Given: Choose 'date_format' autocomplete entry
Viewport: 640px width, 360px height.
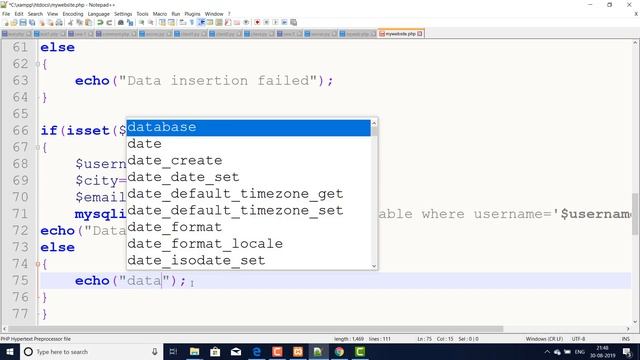Looking at the screenshot, I should (x=249, y=227).
